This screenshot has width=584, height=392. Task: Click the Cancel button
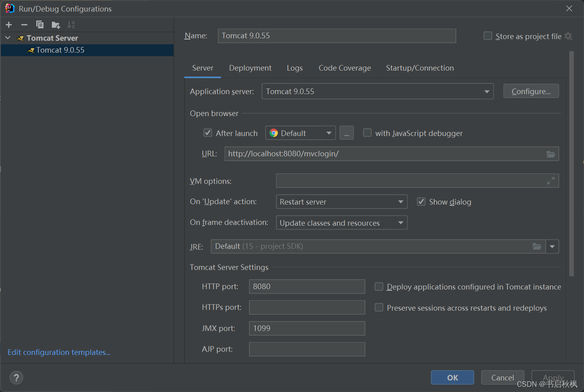pos(503,378)
